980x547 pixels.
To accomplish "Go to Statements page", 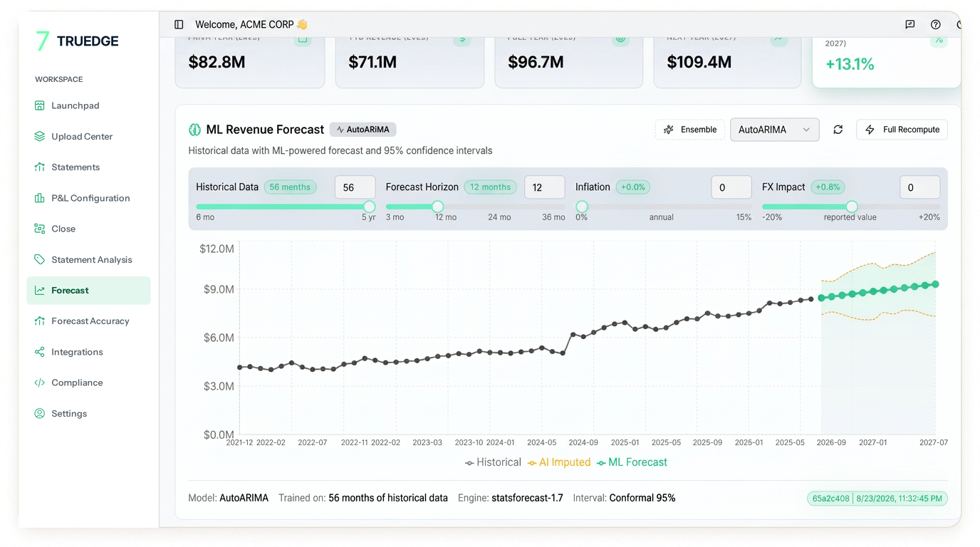I will tap(88, 167).
